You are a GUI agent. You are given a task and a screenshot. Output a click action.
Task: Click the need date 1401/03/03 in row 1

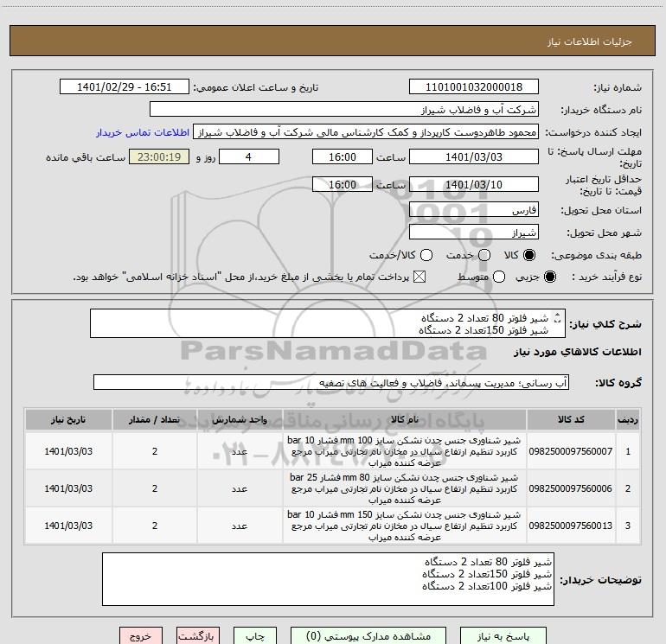[x=68, y=451]
